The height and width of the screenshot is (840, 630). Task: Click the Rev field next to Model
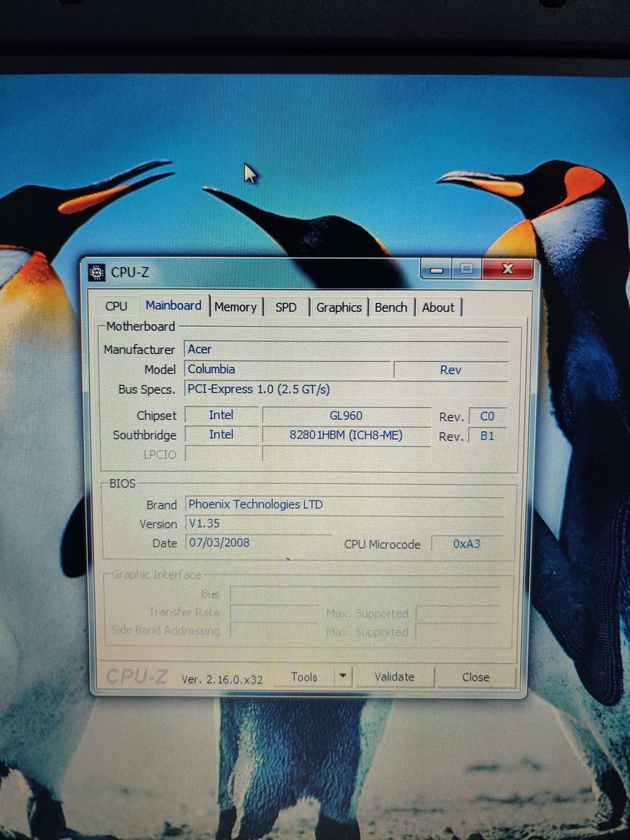point(451,370)
